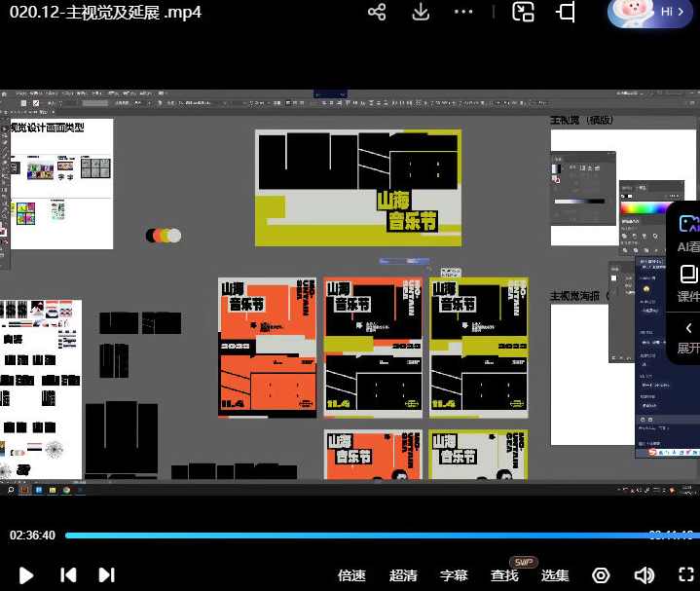Screen dimensions: 700x591
Task: Download the video using the download icon
Action: [421, 12]
